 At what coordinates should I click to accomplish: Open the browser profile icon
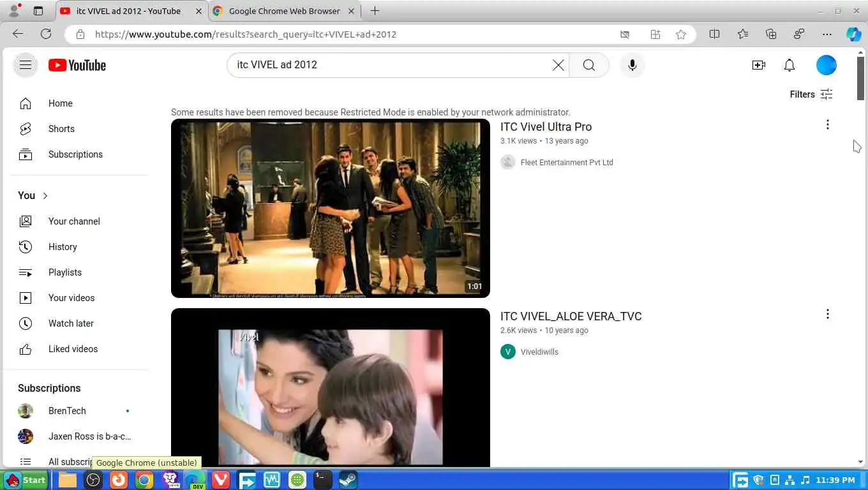click(x=14, y=11)
